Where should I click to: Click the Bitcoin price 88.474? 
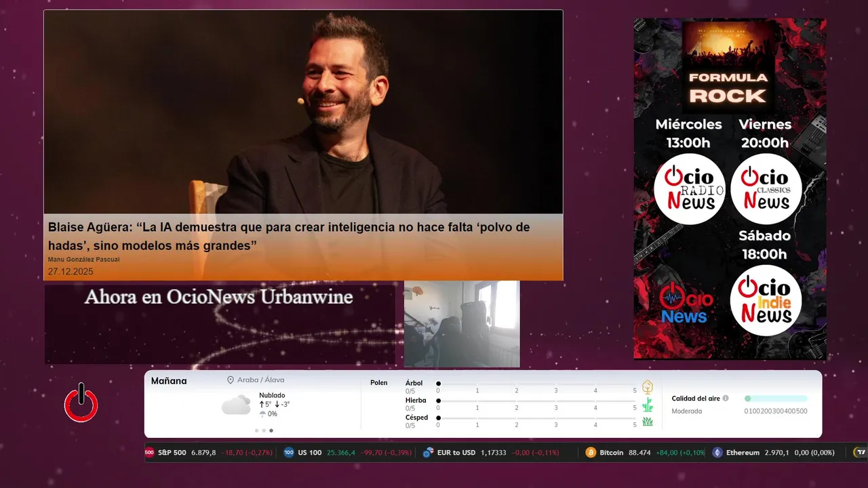point(639,453)
